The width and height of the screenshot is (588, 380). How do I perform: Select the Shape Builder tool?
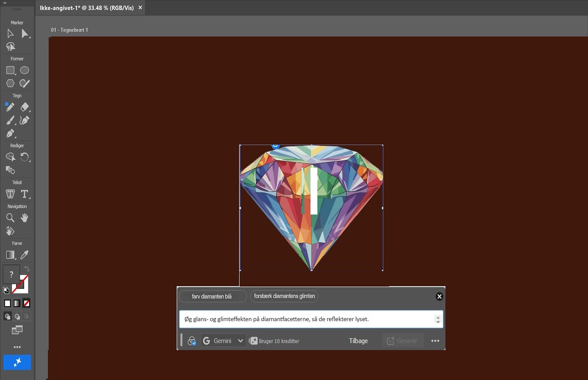[x=10, y=157]
